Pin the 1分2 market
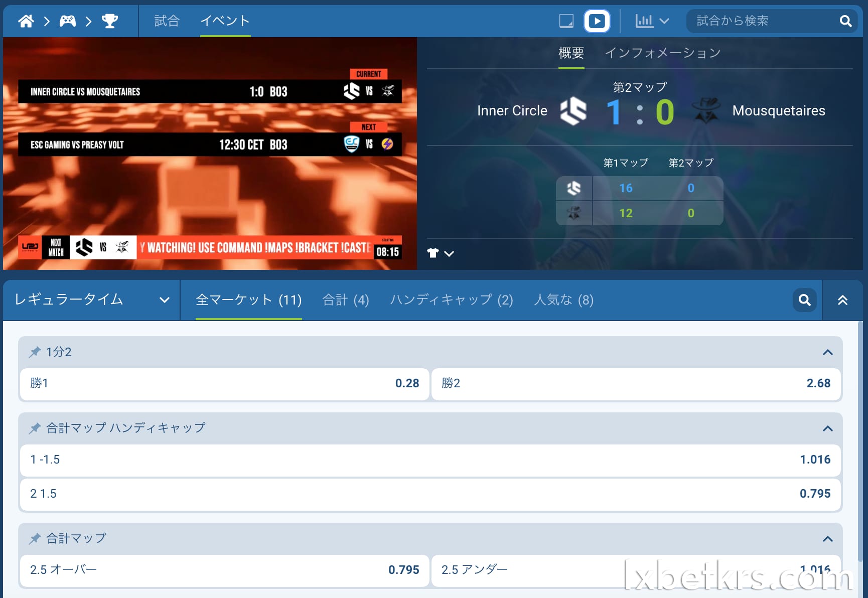The width and height of the screenshot is (868, 598). pyautogui.click(x=35, y=352)
